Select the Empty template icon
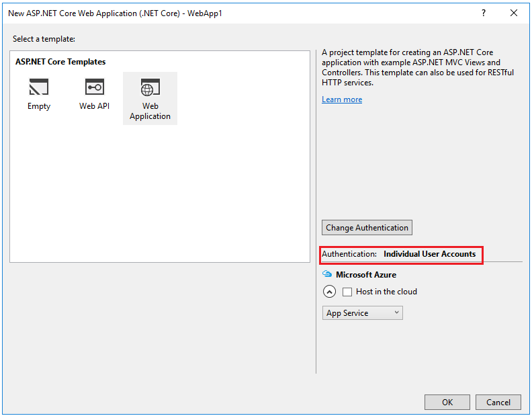The image size is (532, 418). (39, 87)
